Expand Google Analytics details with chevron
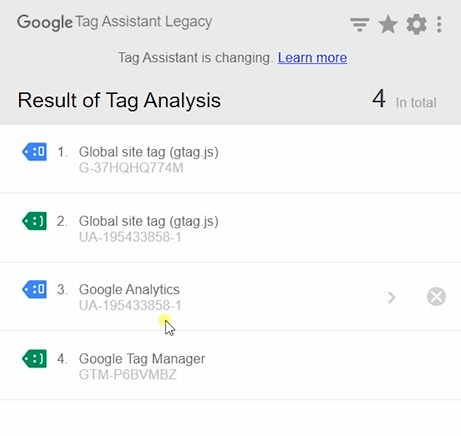Image resolution: width=461 pixels, height=436 pixels. coord(392,297)
